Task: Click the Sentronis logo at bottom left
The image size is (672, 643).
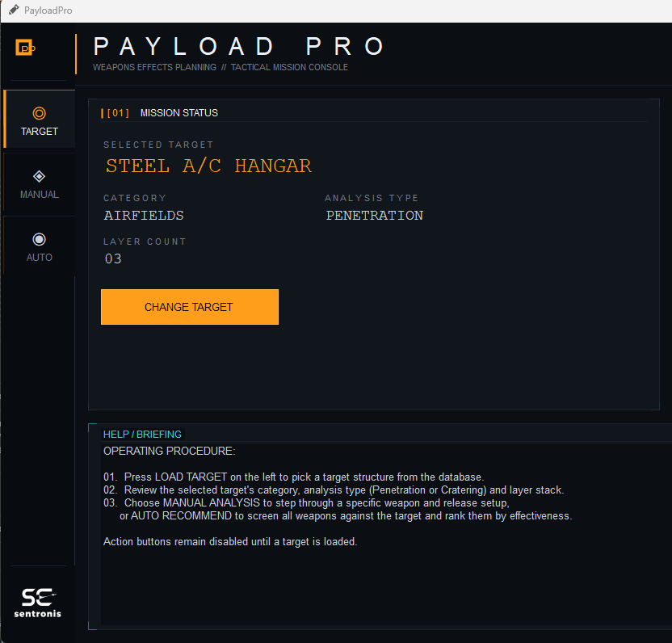Action: coord(37,603)
